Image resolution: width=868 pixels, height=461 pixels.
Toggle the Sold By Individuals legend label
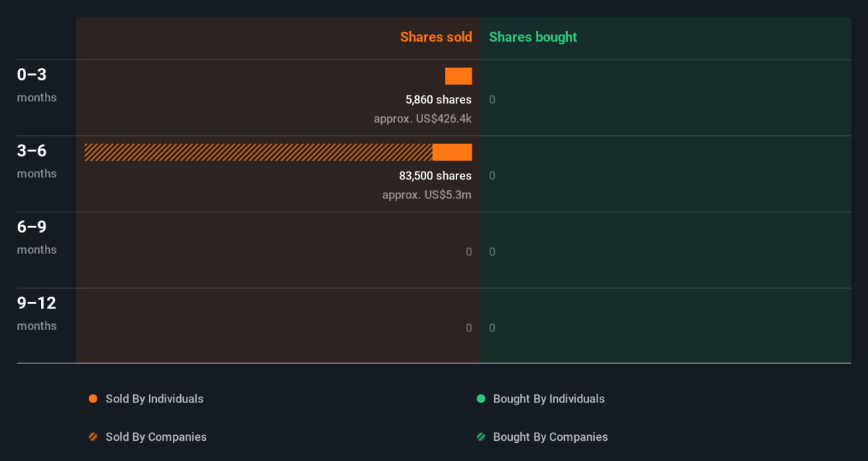coord(155,399)
